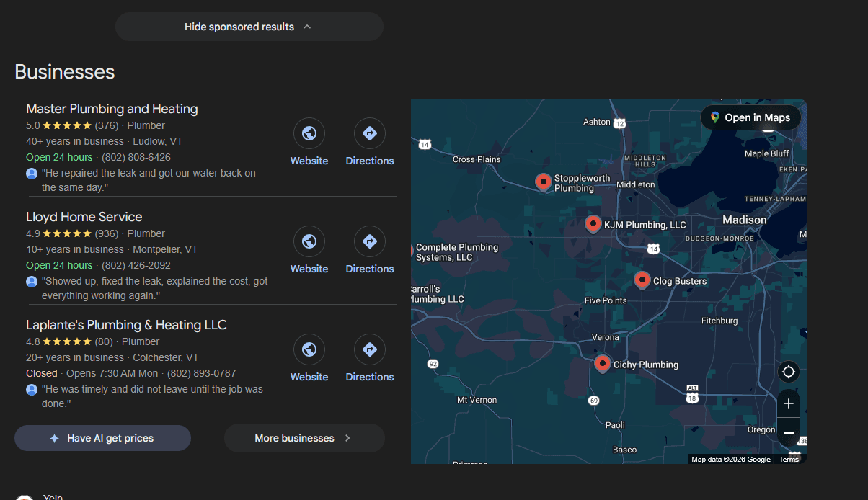Open the Lloyd Home Service listing title

tap(84, 217)
